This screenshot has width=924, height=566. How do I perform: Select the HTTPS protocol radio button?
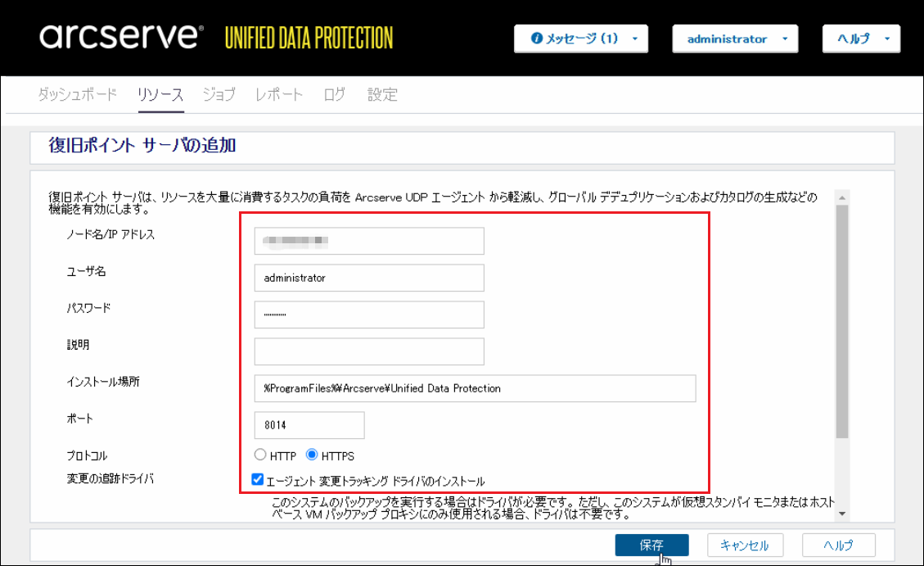coord(312,455)
